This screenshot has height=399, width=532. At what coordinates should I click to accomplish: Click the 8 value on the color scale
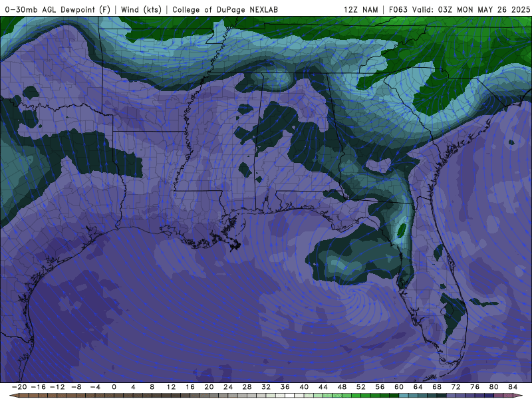152,387
